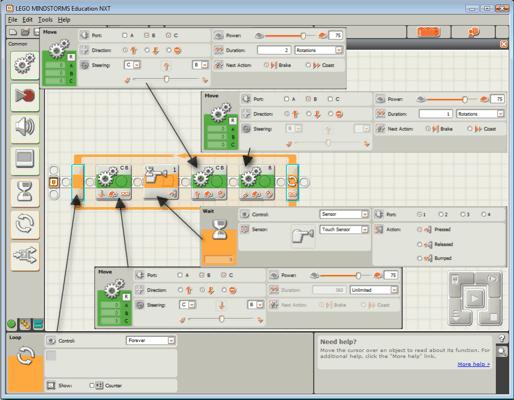
Task: Open the Unlimited duration dropdown
Action: coord(374,290)
